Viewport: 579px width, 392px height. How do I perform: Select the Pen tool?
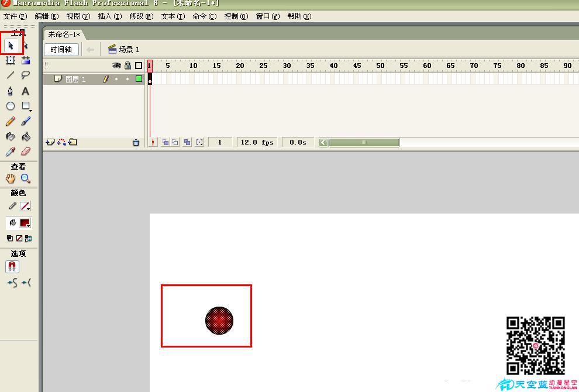pyautogui.click(x=11, y=91)
